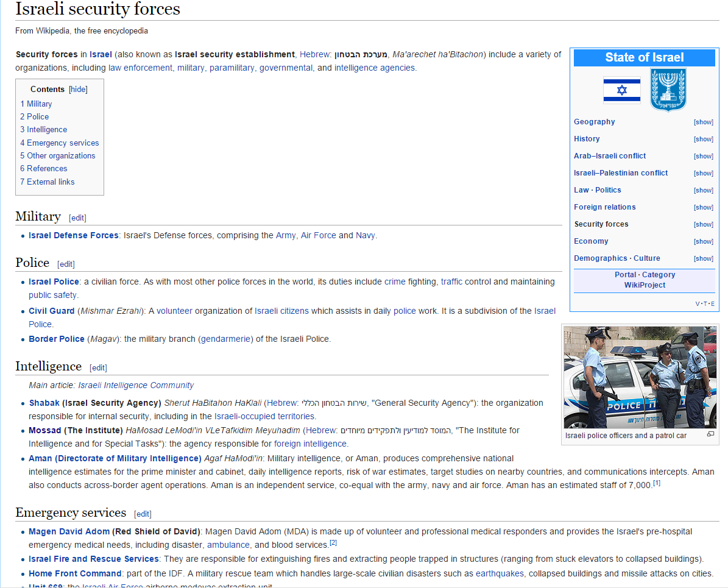This screenshot has height=588, width=728.
Task: Open citation reference [2]
Action: point(333,542)
